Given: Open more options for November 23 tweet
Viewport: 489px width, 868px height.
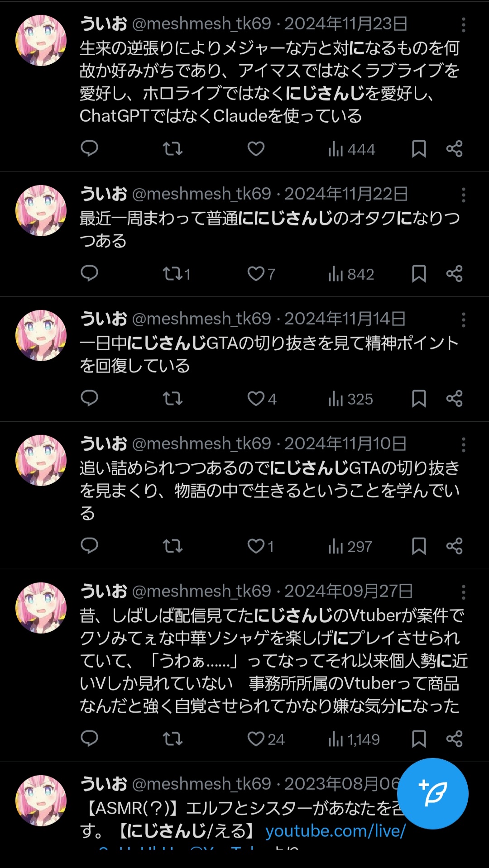Looking at the screenshot, I should coord(463,25).
